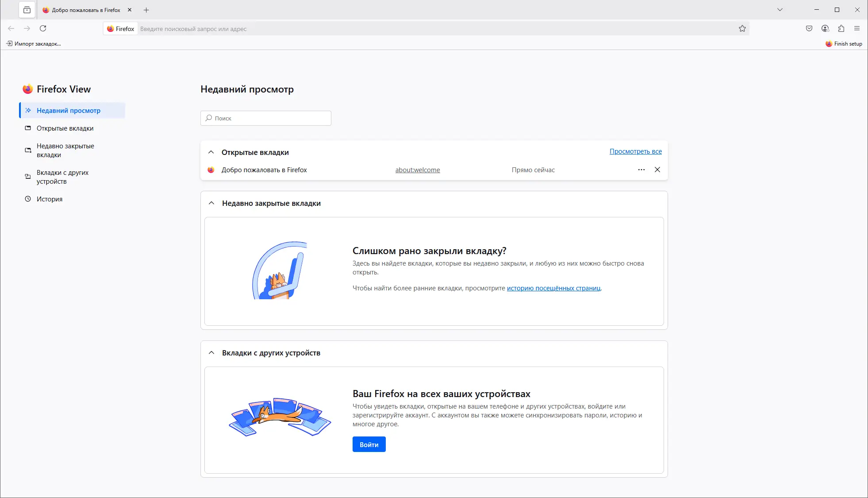Click the Firefox View button in tab bar
This screenshot has height=498, width=868.
coord(27,10)
